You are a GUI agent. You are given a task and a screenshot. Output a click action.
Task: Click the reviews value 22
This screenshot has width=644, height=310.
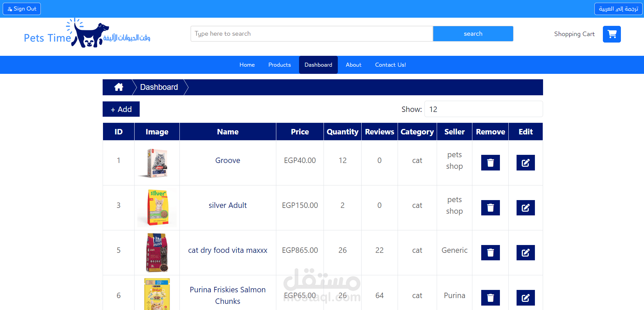pos(380,250)
